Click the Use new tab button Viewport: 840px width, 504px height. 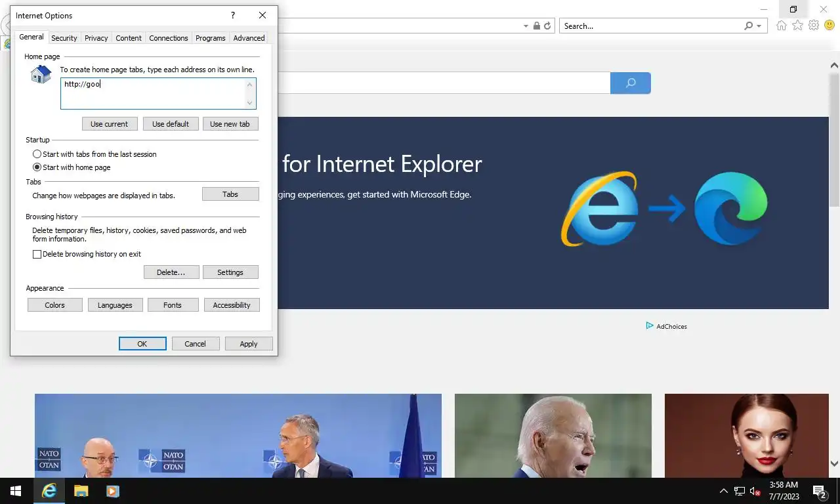click(x=230, y=124)
